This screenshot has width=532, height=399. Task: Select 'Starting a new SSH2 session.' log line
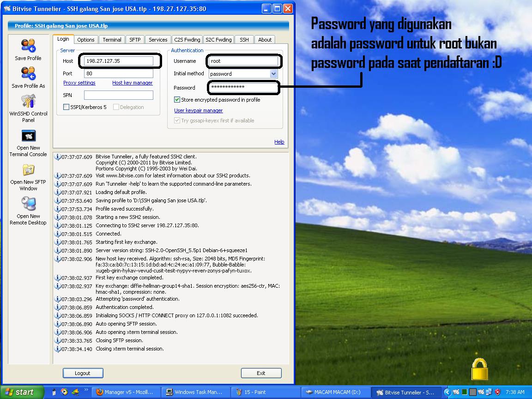pyautogui.click(x=127, y=217)
